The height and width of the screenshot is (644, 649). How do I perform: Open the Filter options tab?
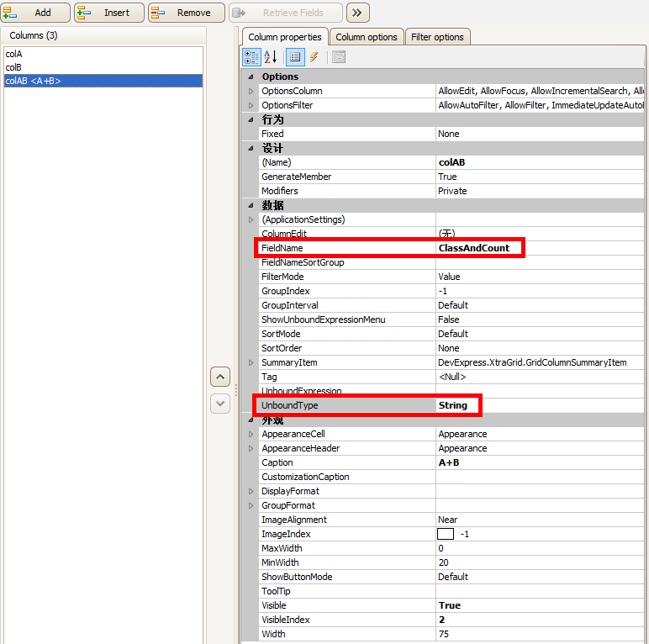pyautogui.click(x=437, y=37)
